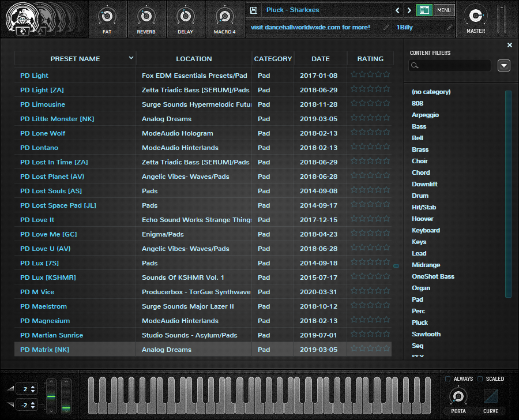Select the Pluck category filter
519x420 pixels.
click(x=420, y=322)
